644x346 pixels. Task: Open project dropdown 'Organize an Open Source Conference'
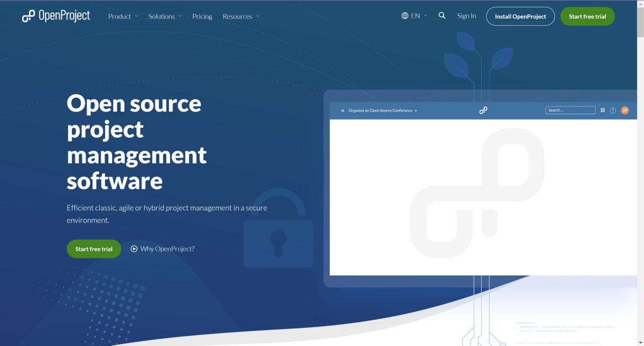point(383,111)
